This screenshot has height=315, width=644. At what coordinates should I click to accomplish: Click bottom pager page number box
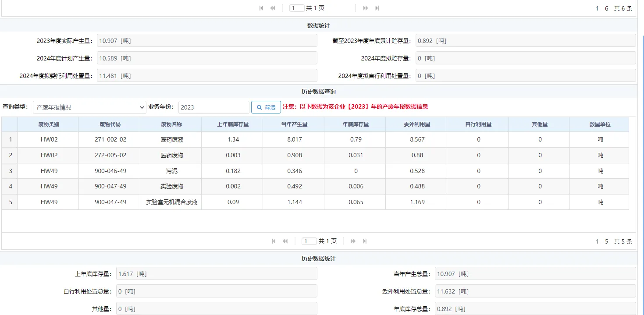pyautogui.click(x=310, y=241)
